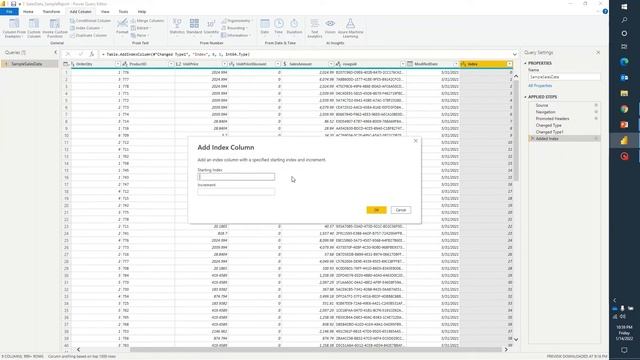This screenshot has height=360, width=640.
Task: Close the Query Settings pane
Action: point(598,52)
